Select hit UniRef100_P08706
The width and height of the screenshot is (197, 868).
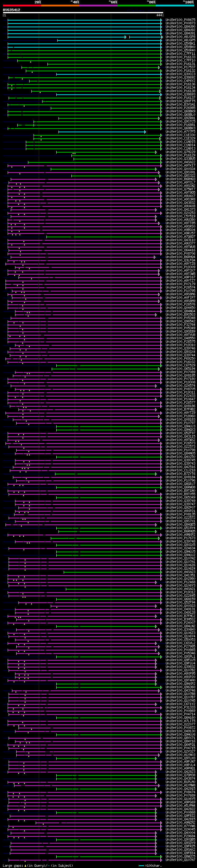(180, 253)
